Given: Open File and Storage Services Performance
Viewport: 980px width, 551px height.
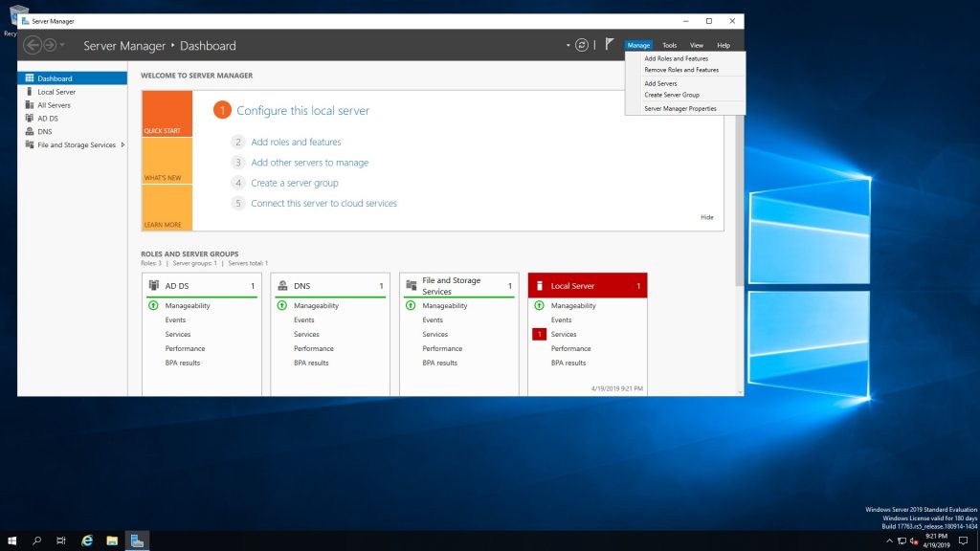Looking at the screenshot, I should tap(442, 348).
